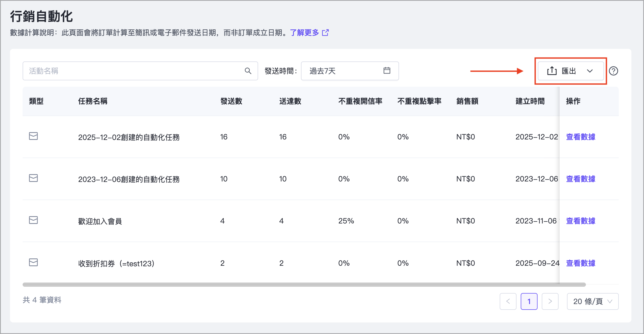Click the envelope icon of 2023-12-06創建的自動化任務
Image resolution: width=644 pixels, height=334 pixels.
point(33,178)
